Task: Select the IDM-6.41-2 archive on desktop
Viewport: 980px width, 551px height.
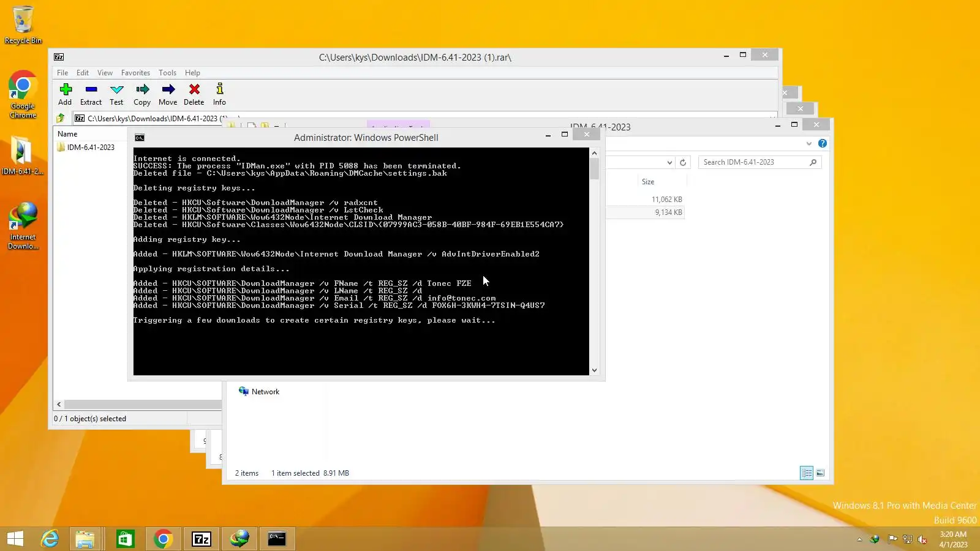Action: pyautogui.click(x=22, y=157)
